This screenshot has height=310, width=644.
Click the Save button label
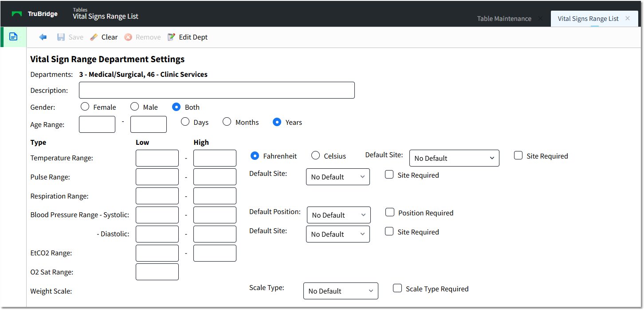(76, 37)
